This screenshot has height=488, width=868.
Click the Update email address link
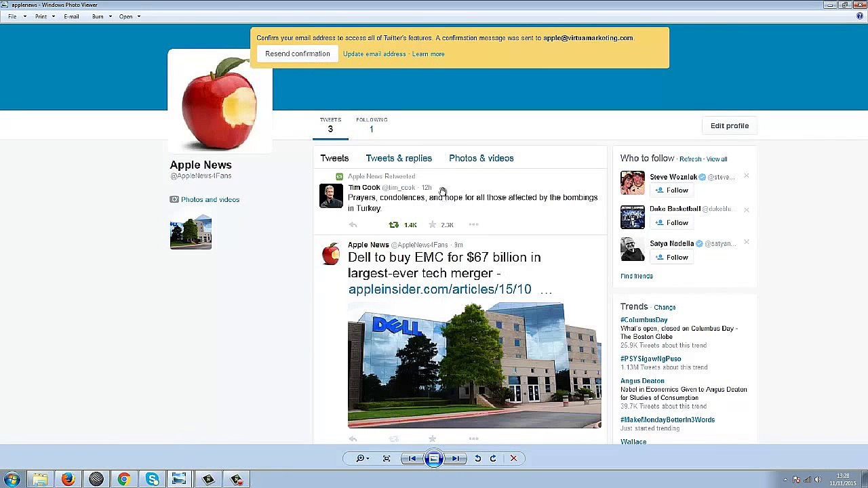click(x=374, y=54)
